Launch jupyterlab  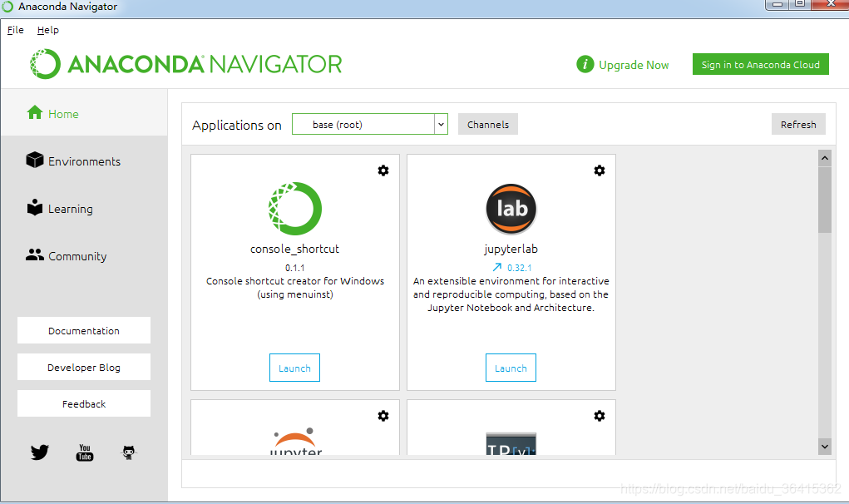point(511,368)
